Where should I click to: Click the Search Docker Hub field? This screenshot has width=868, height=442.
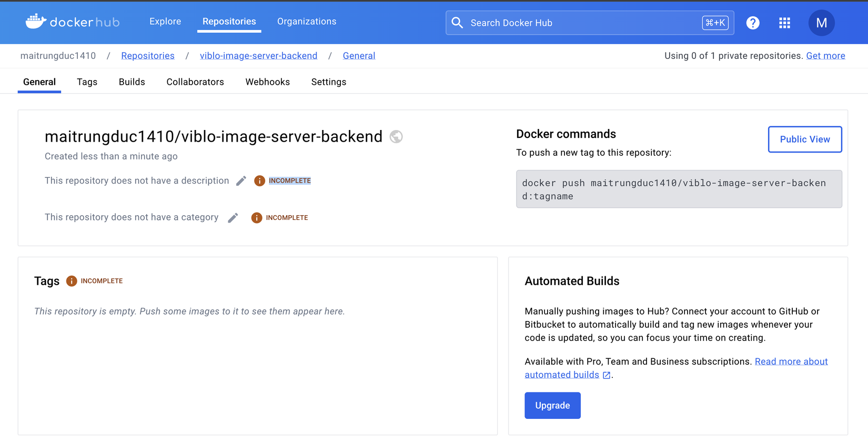point(579,23)
